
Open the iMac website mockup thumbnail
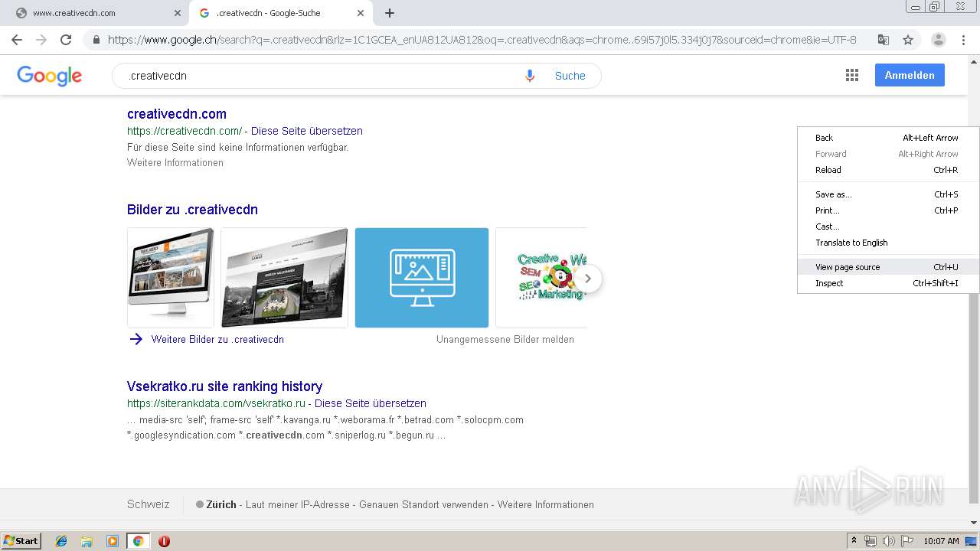tap(171, 278)
